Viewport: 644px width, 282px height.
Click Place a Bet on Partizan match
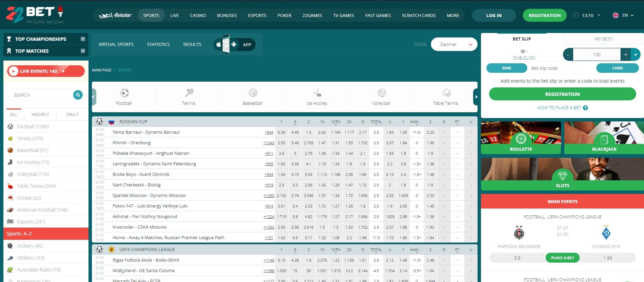tap(563, 258)
